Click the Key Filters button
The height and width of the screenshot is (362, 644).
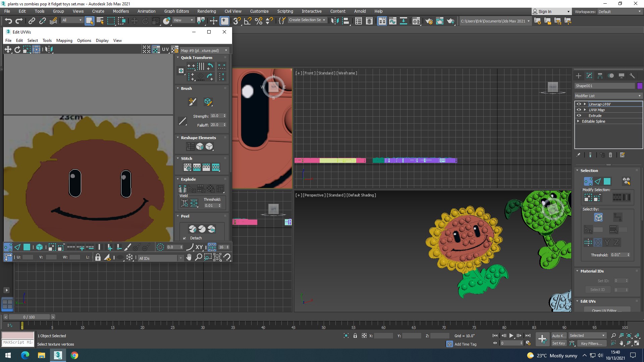(591, 344)
